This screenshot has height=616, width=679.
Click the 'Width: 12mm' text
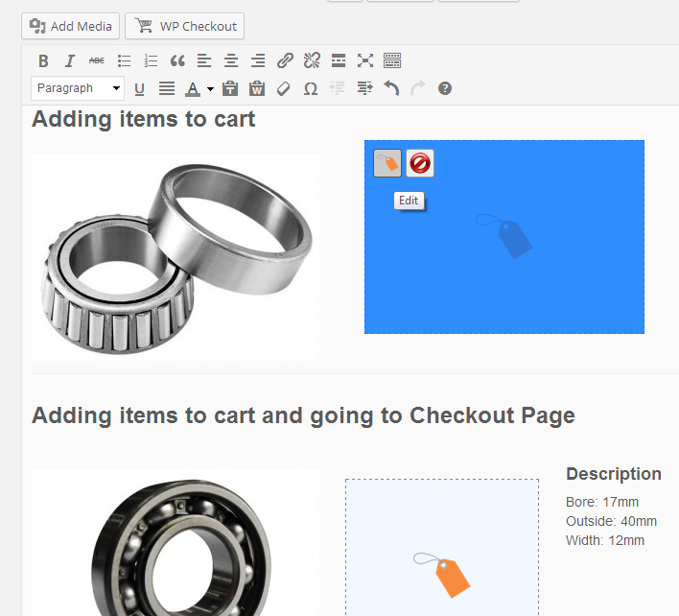605,540
